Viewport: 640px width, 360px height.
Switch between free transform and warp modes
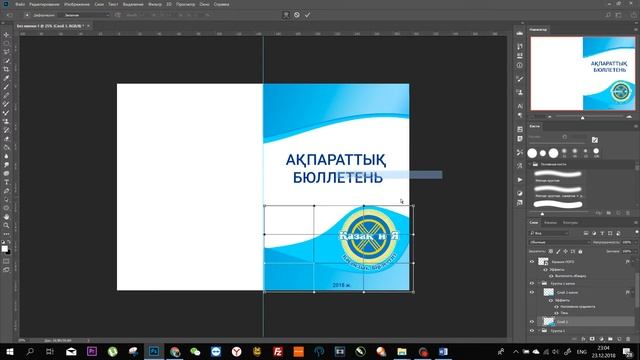click(286, 15)
